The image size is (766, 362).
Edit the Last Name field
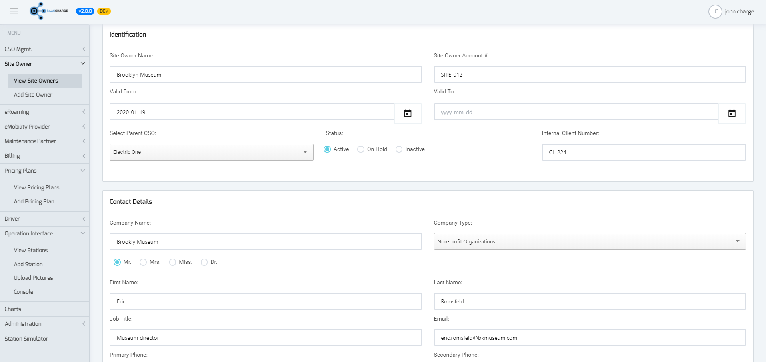(x=590, y=301)
